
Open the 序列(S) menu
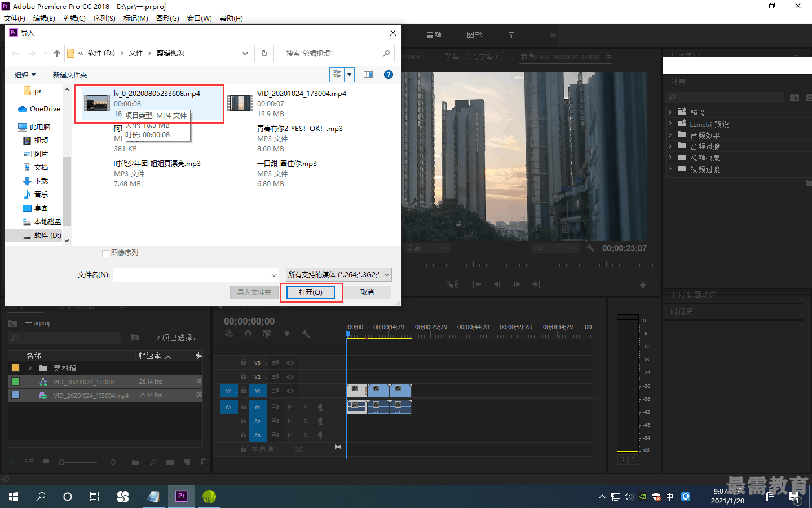(104, 19)
